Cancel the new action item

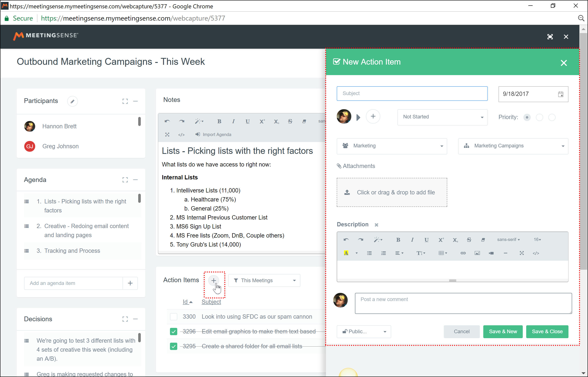(x=461, y=332)
